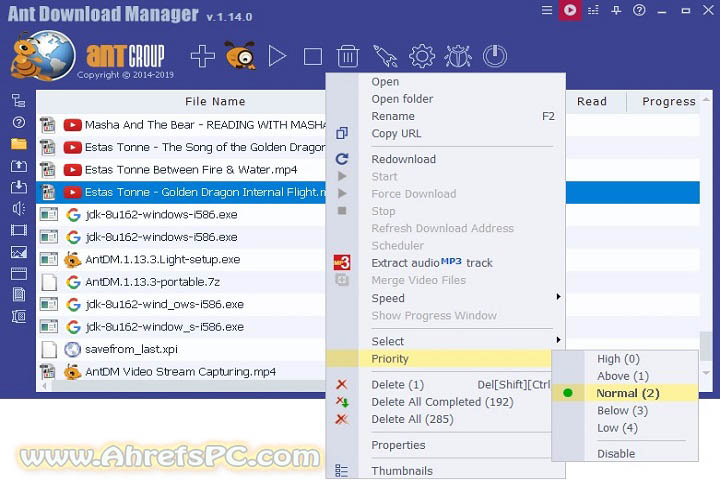720x480 pixels.
Task: Select the audio speaker sidebar category
Action: (19, 209)
